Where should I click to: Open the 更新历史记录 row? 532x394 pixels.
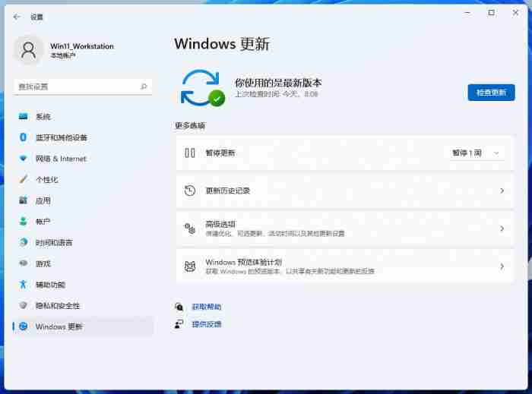click(345, 191)
